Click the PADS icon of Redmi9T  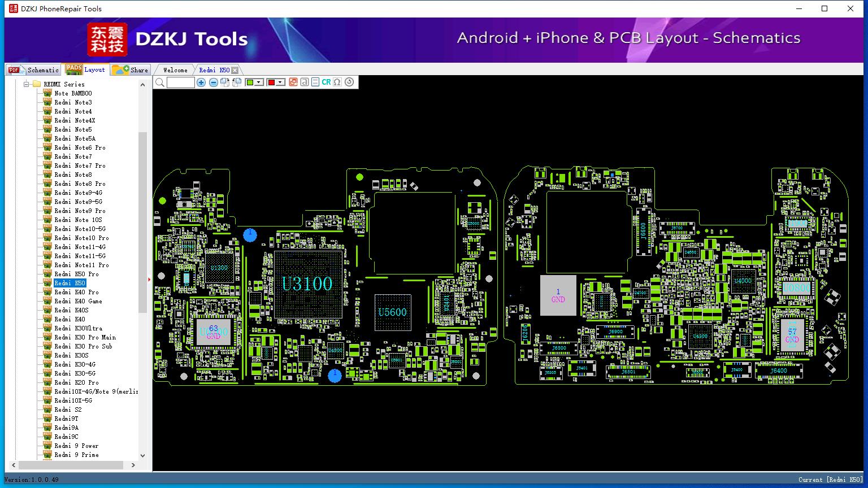pyautogui.click(x=47, y=419)
